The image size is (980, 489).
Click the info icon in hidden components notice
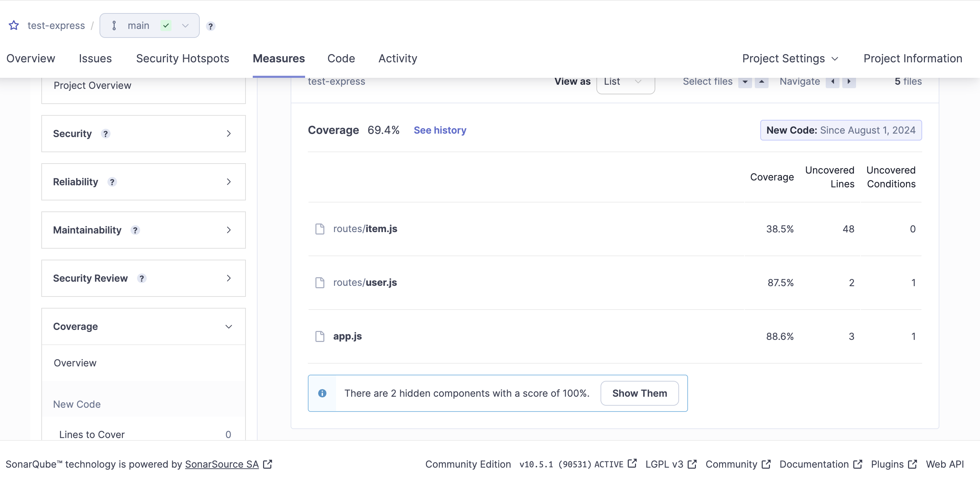point(322,393)
